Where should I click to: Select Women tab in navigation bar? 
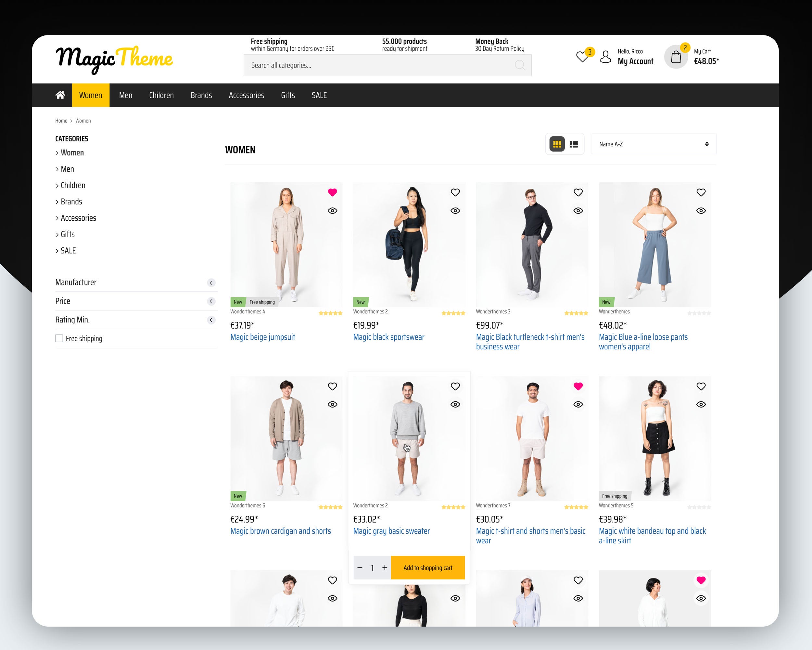[91, 95]
